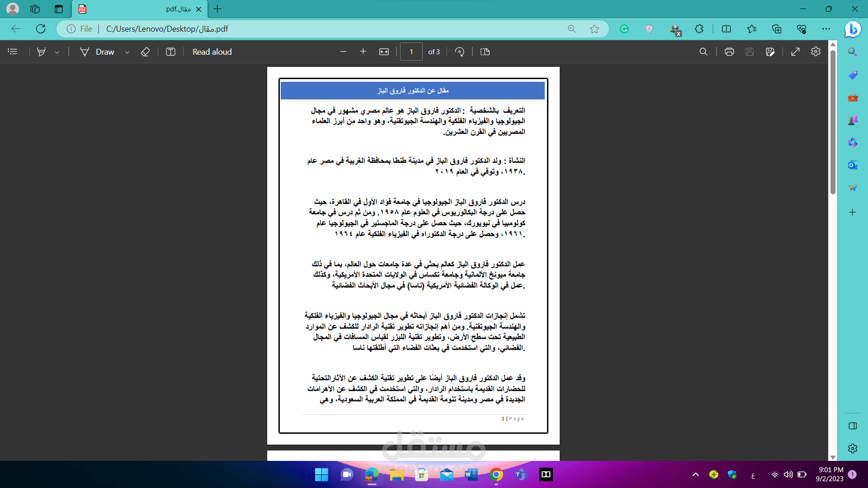Image resolution: width=868 pixels, height=488 pixels.
Task: Click the address bar zoom out magnifier
Action: pyautogui.click(x=572, y=29)
